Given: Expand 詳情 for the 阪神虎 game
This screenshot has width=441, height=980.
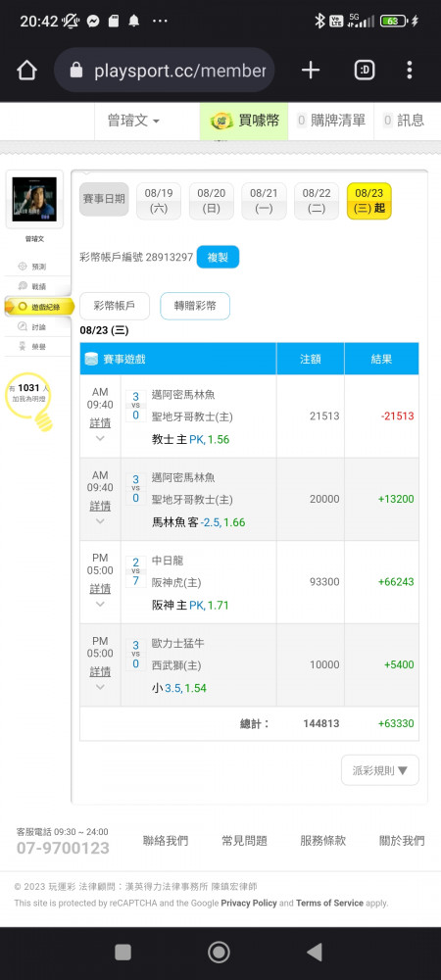Looking at the screenshot, I should tap(100, 589).
